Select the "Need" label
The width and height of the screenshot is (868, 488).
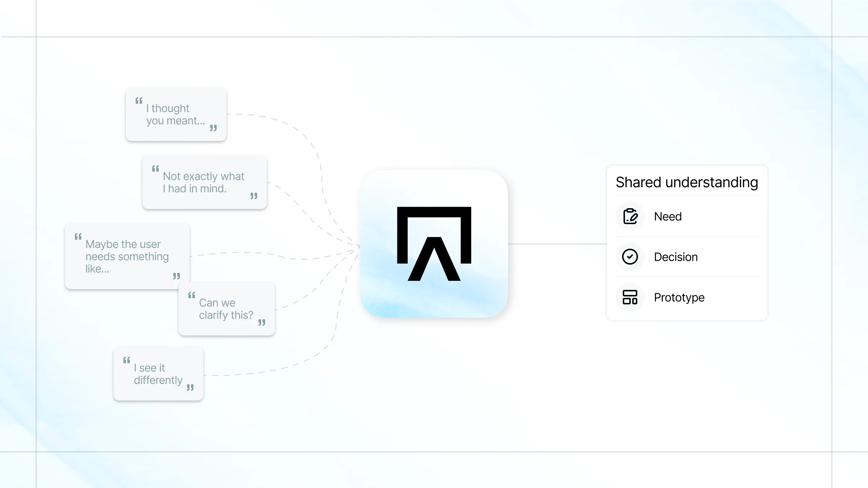click(668, 216)
